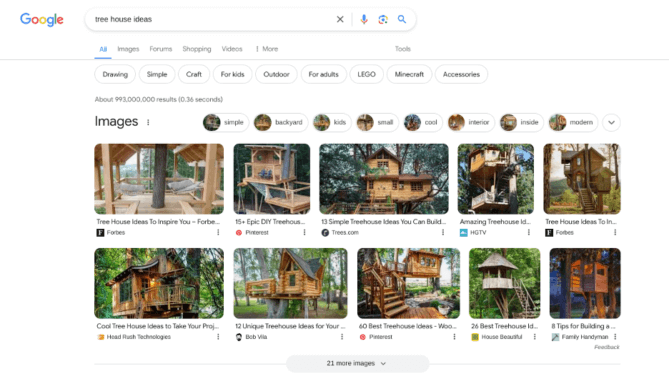Open options for 60 Best Treehouse Ideas result

tap(454, 337)
